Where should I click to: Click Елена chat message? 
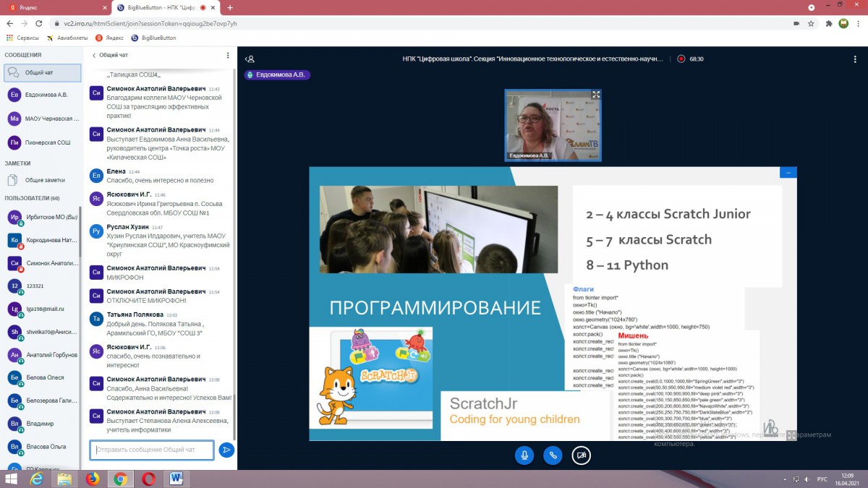158,175
